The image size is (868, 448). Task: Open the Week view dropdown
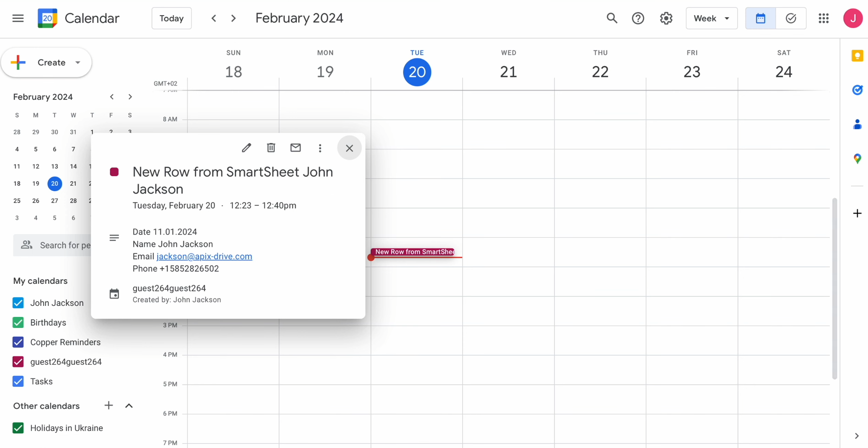click(711, 18)
